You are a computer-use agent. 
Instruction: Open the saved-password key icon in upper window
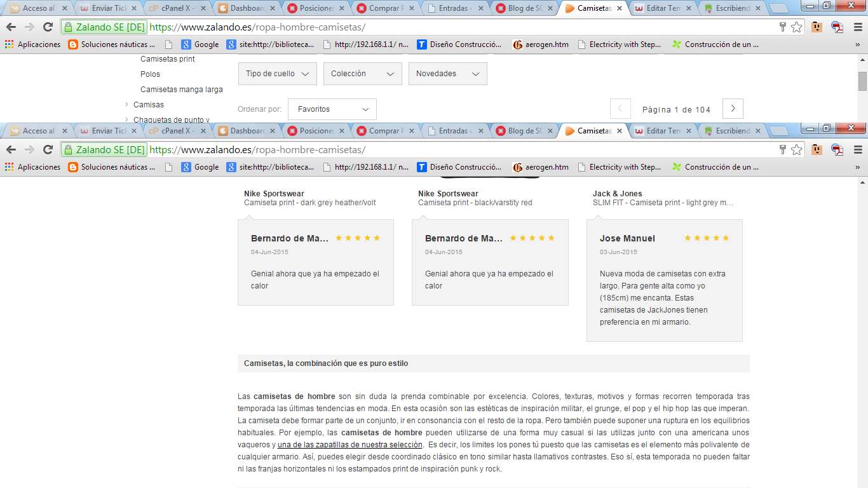[783, 27]
